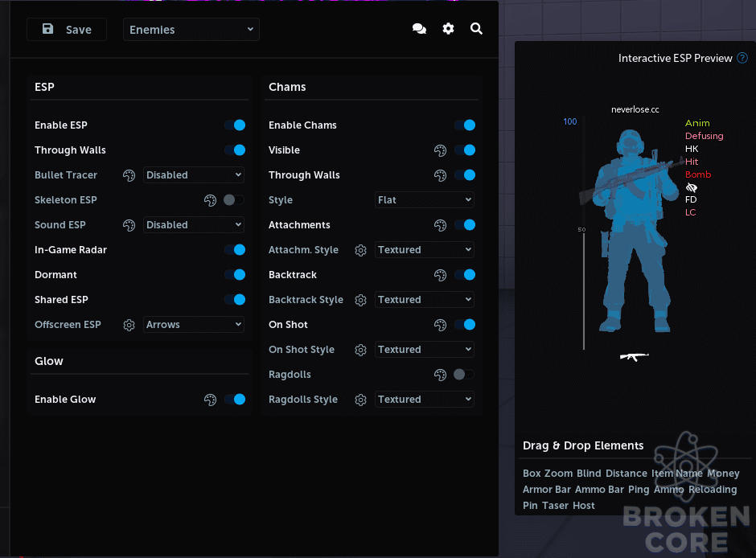
Task: Open Attachments color palette icon
Action: click(440, 225)
